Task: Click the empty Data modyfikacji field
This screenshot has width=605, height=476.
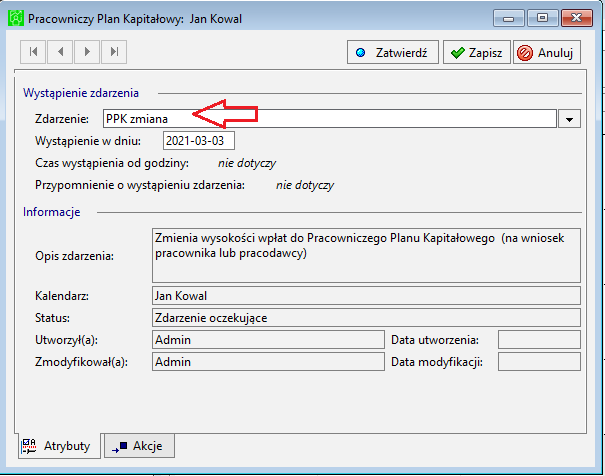Action: [539, 362]
